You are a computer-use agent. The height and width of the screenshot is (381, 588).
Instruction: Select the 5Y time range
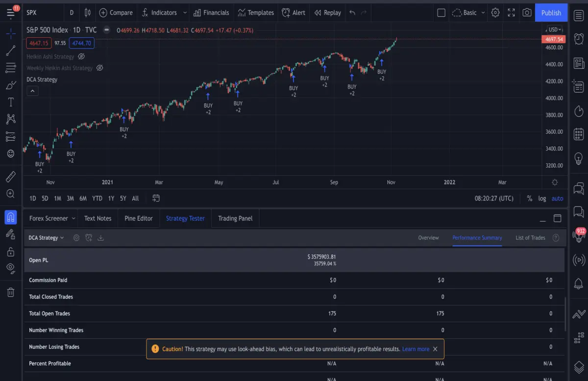(123, 198)
